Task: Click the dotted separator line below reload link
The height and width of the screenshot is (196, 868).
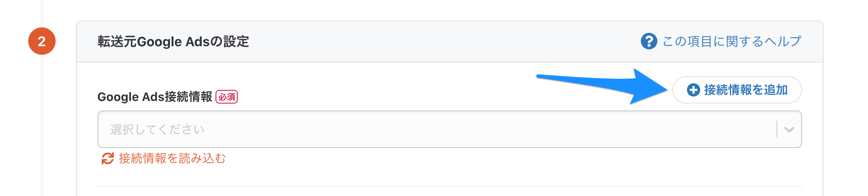Action: (449, 186)
